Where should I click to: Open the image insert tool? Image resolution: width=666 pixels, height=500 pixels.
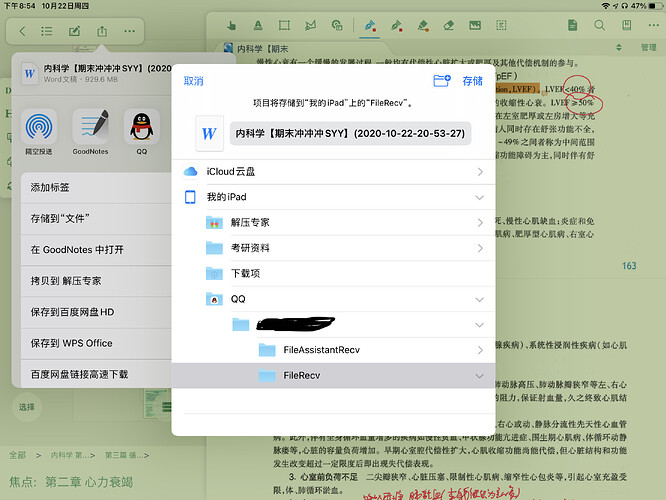point(475,25)
